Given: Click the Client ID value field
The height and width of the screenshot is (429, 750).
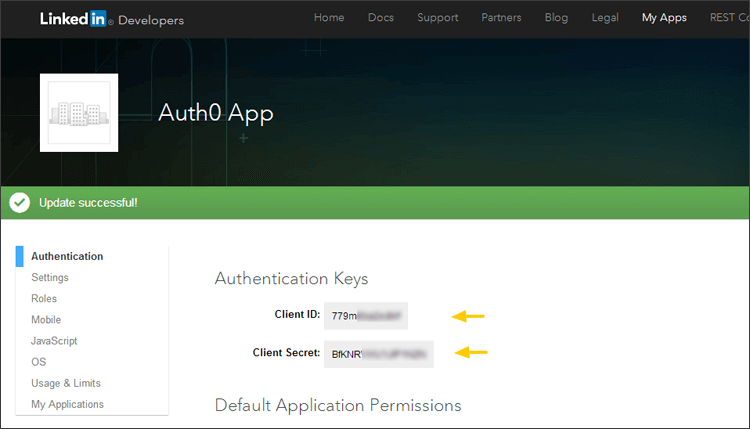Looking at the screenshot, I should coord(366,315).
